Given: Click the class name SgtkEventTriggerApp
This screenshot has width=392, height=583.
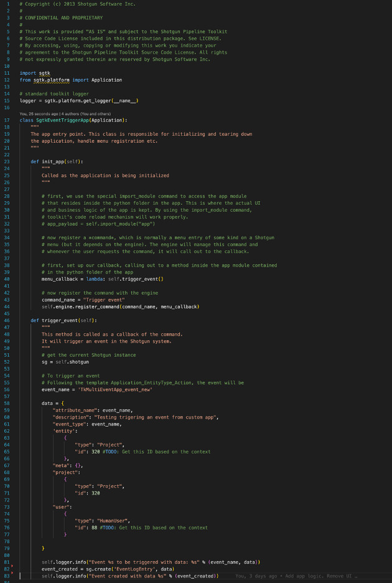Looking at the screenshot, I should tap(62, 120).
